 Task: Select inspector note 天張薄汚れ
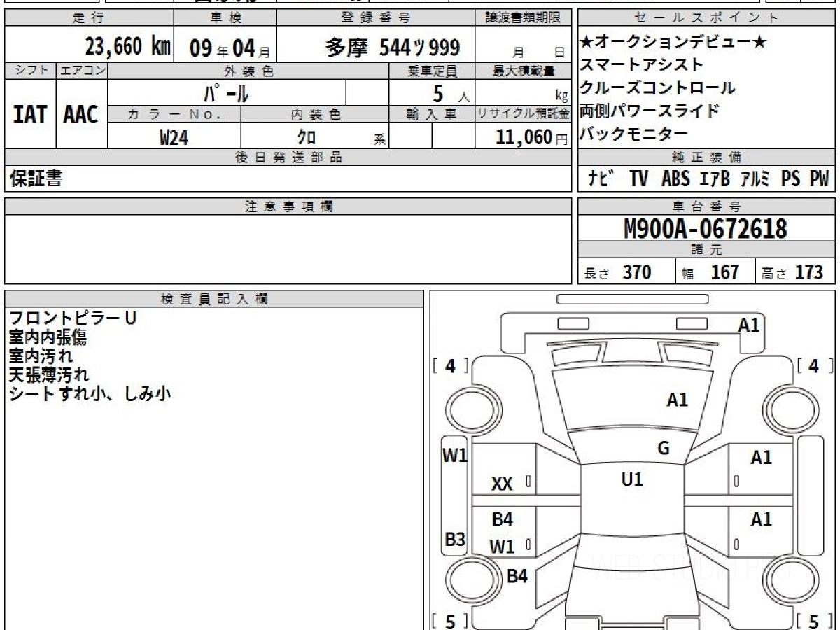[x=48, y=375]
